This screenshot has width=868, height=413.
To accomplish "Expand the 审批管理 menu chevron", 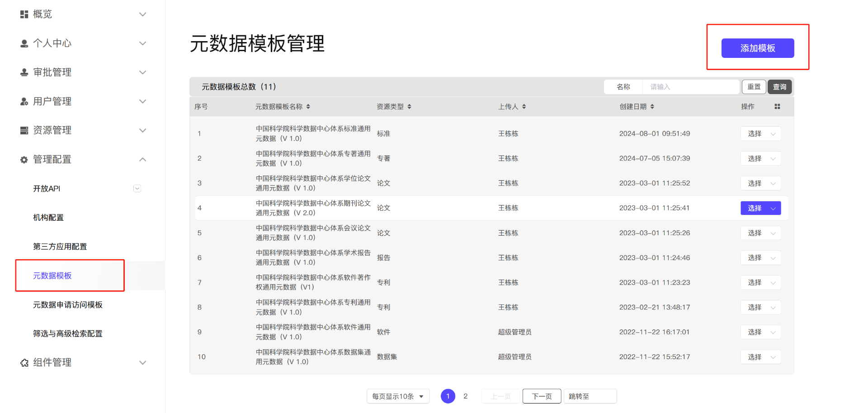I will [x=143, y=72].
